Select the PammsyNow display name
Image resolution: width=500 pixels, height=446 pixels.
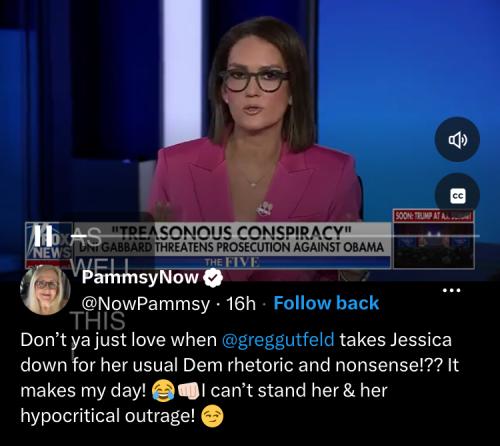click(x=140, y=277)
